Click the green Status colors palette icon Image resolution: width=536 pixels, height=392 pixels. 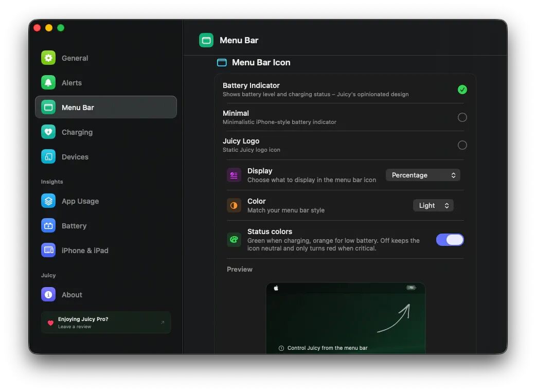tap(234, 240)
